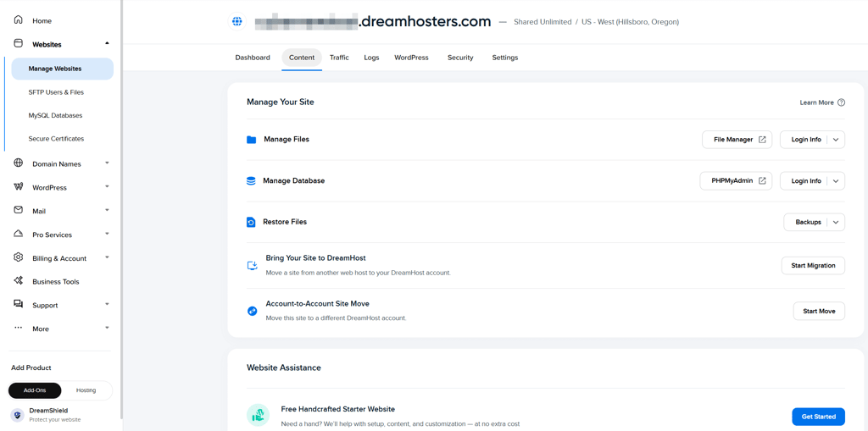Open the Logs tab
This screenshot has width=868, height=431.
(x=371, y=58)
